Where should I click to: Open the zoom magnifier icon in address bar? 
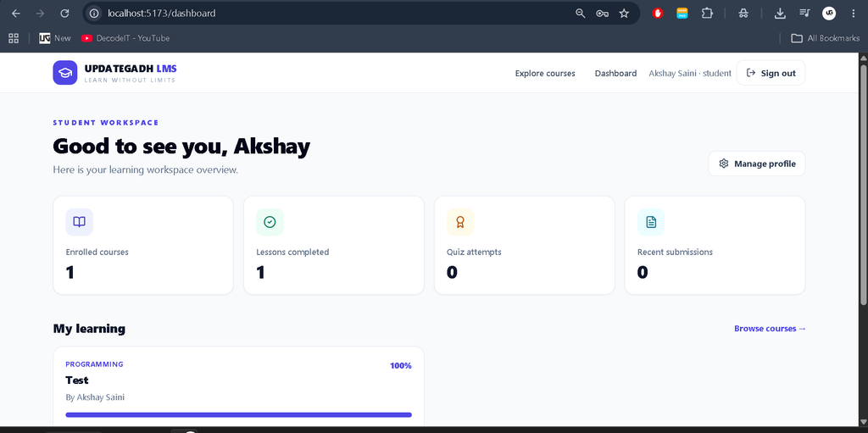(580, 14)
